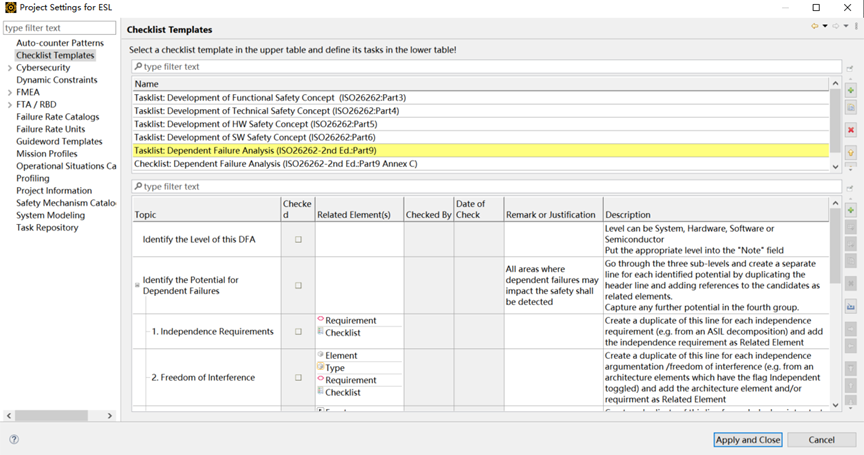
Task: Delete the selected checklist template
Action: (x=851, y=130)
